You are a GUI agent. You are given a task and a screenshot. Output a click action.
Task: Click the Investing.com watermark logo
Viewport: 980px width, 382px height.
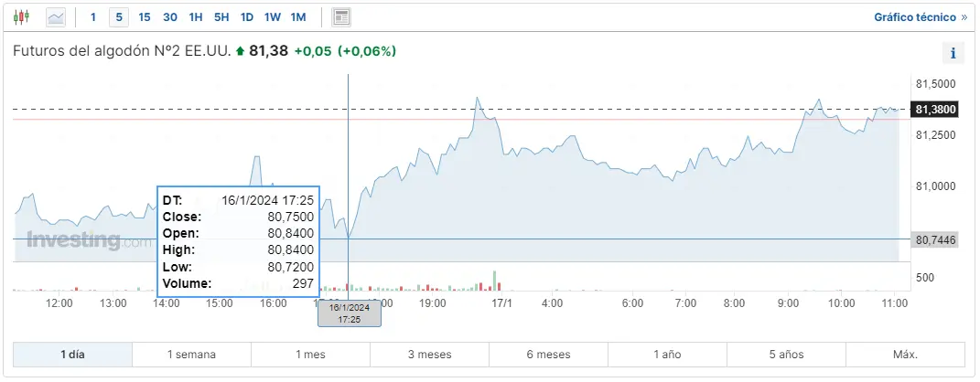point(89,241)
